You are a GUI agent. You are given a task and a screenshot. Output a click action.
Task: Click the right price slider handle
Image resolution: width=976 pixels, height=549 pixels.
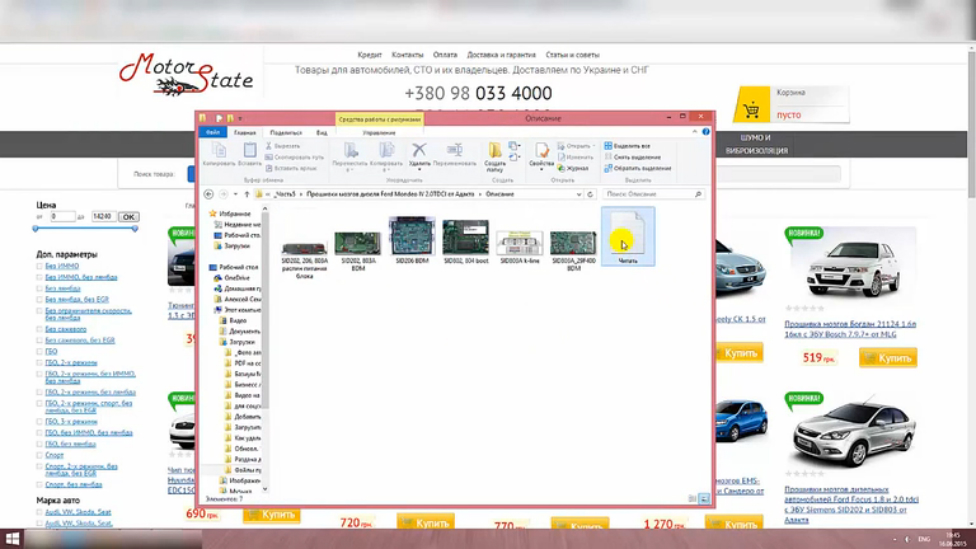pos(134,228)
